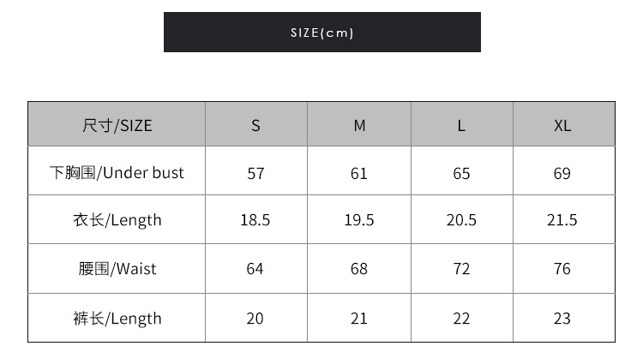Viewport: 643px width, 364px height.
Task: Select the waist value 64
Action: 255,269
